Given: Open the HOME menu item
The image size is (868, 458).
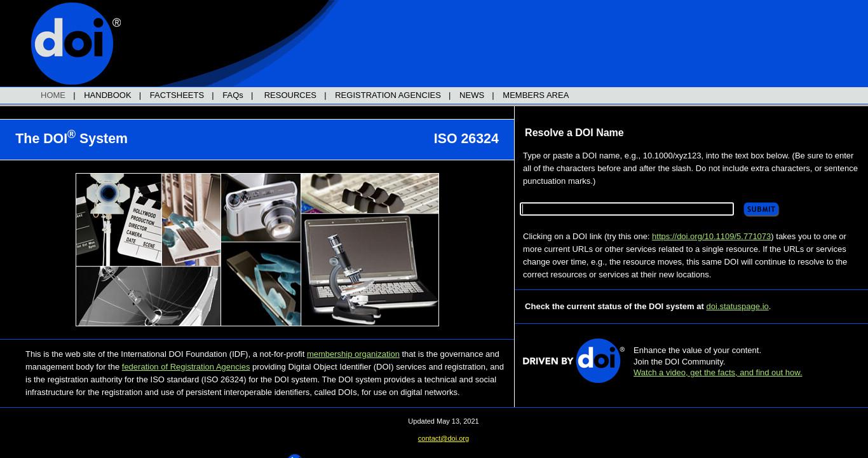Looking at the screenshot, I should point(53,95).
